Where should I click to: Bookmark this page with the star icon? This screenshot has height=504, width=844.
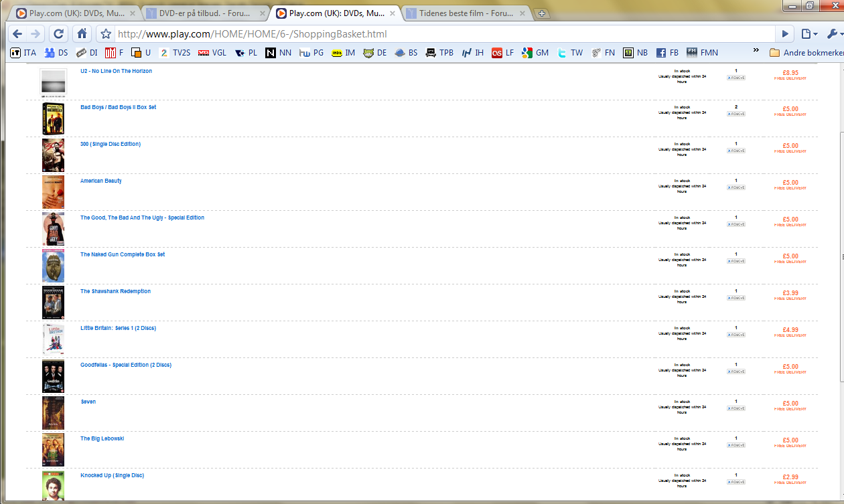[x=105, y=34]
